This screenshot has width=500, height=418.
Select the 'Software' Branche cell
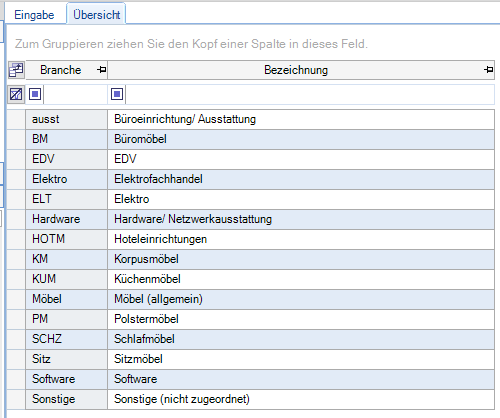click(x=67, y=379)
